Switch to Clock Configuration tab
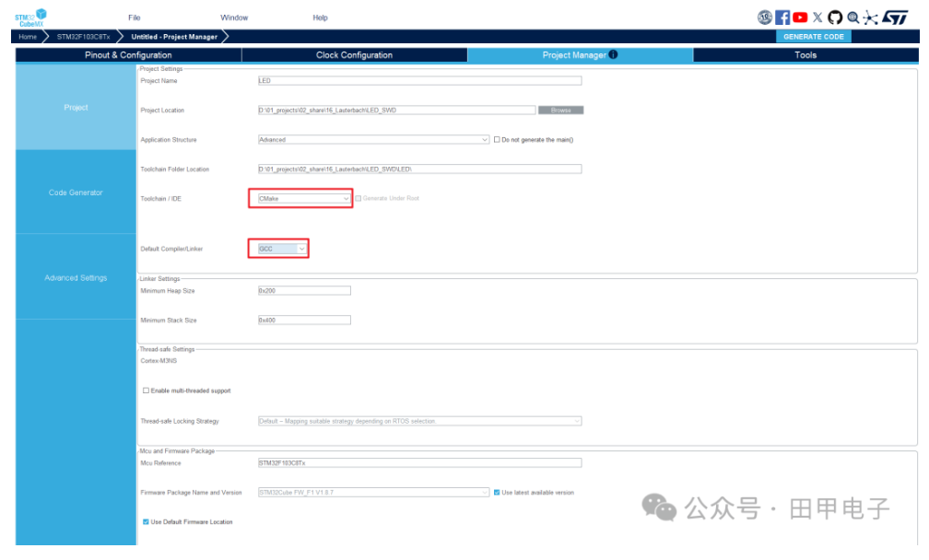929x560 pixels. pyautogui.click(x=354, y=55)
